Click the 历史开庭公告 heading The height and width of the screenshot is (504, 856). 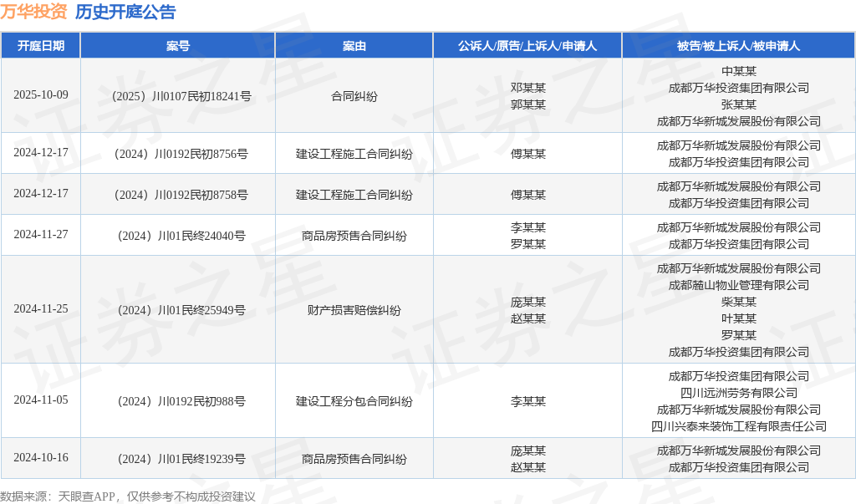pos(125,12)
